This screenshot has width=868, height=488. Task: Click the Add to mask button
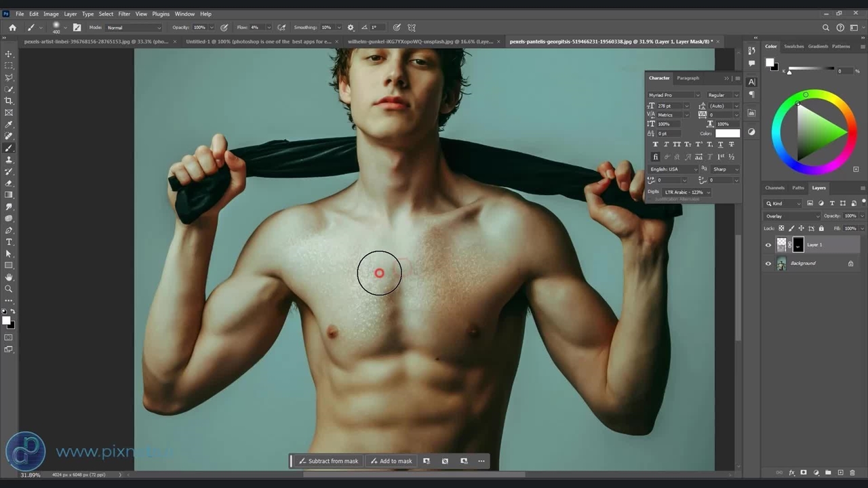[391, 461]
